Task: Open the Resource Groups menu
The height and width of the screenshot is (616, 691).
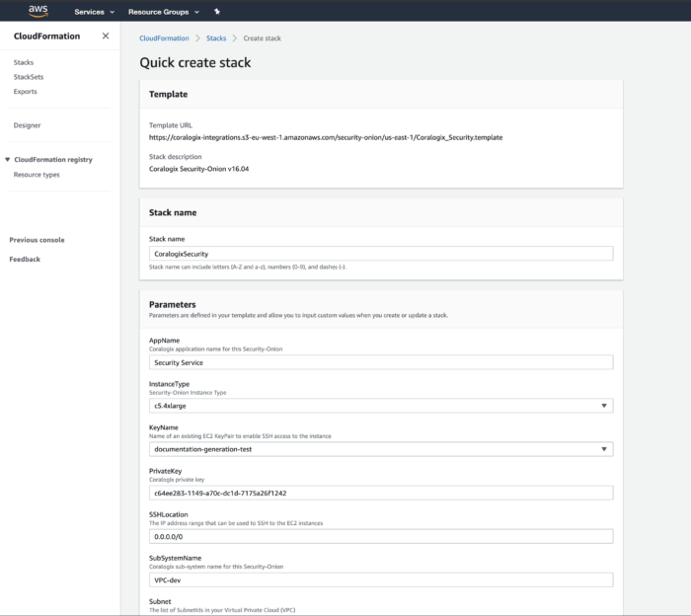Action: (x=164, y=12)
